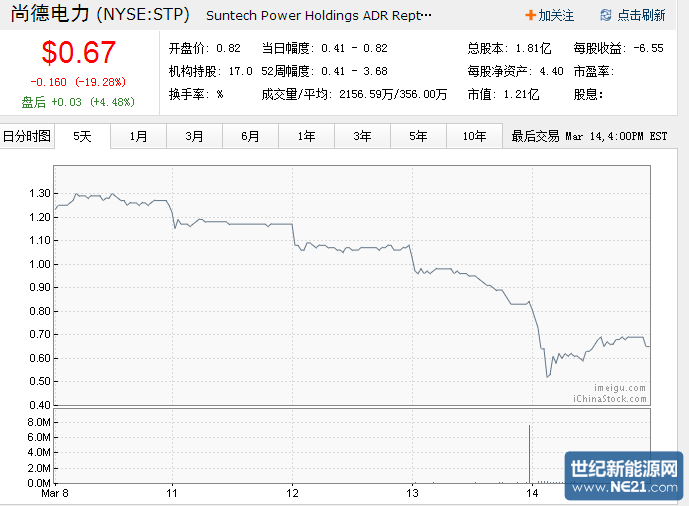Open the 10年 chart tab
Screen dimensions: 689x506
pos(475,136)
